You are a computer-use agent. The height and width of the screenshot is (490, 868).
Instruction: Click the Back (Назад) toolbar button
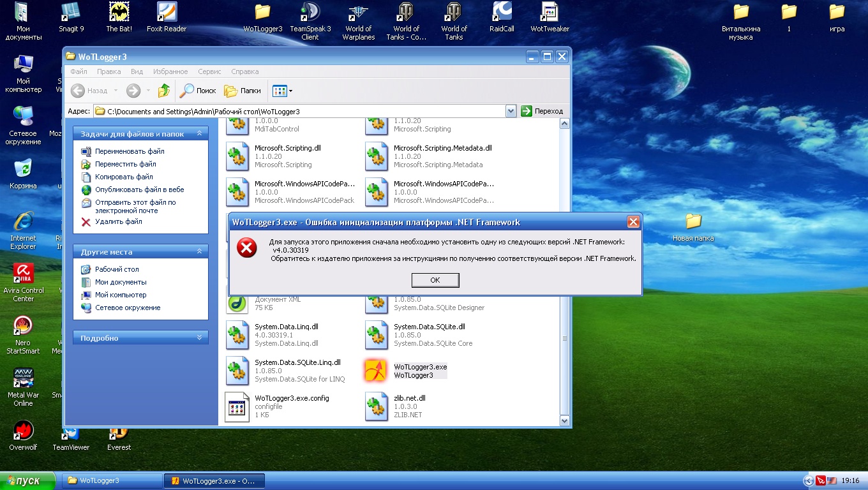point(90,91)
